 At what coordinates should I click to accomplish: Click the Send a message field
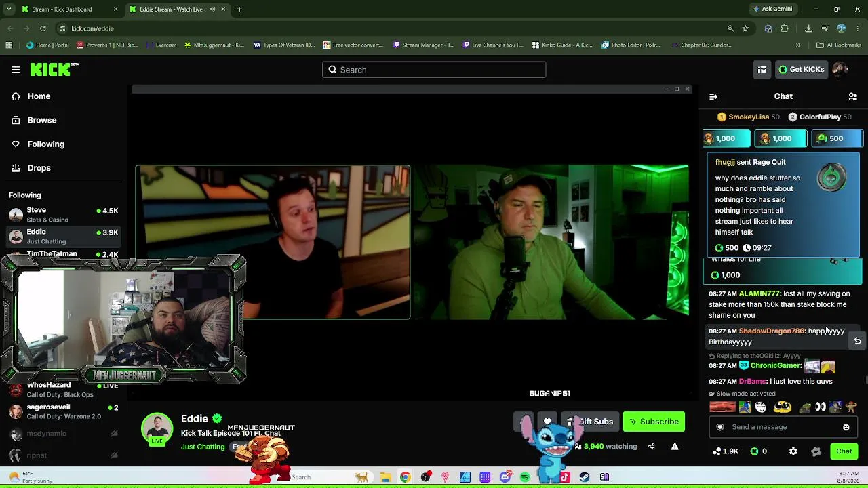click(x=782, y=427)
